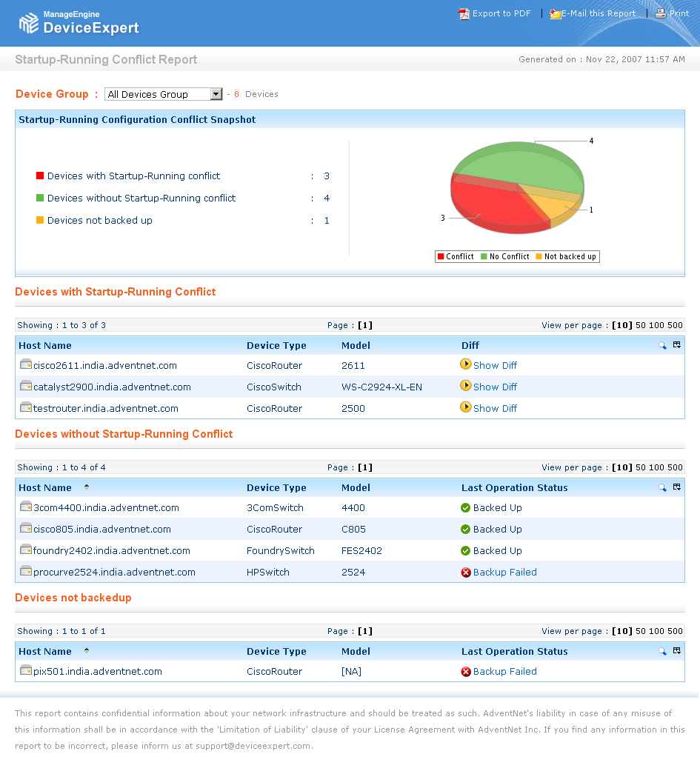This screenshot has width=700, height=774.
Task: Click search icon in Devices not backedup table
Action: (x=662, y=651)
